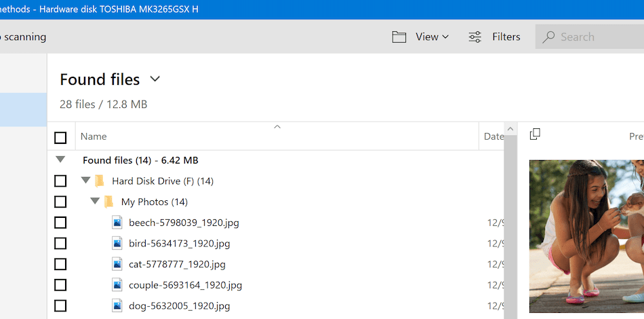Toggle the select-all checkbox in the header

(60, 138)
